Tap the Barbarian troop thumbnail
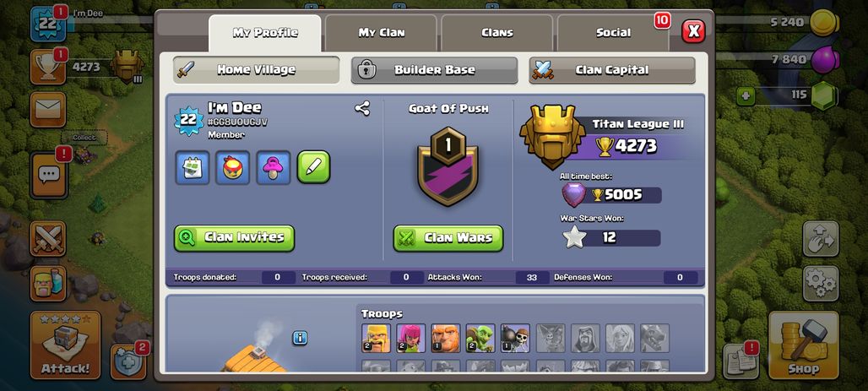This screenshot has height=391, width=868. [x=376, y=338]
